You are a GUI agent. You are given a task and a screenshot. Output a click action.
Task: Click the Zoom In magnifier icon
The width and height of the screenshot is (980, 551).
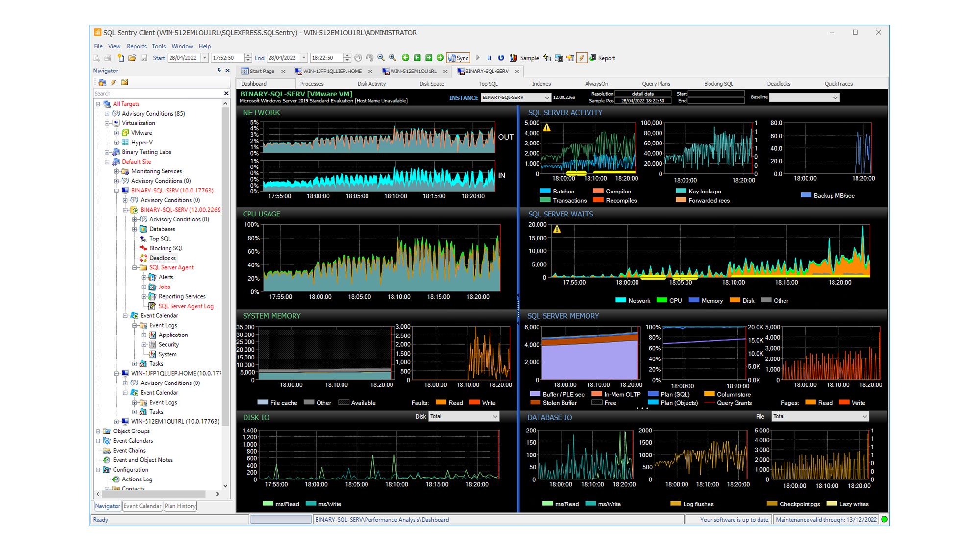coord(392,58)
